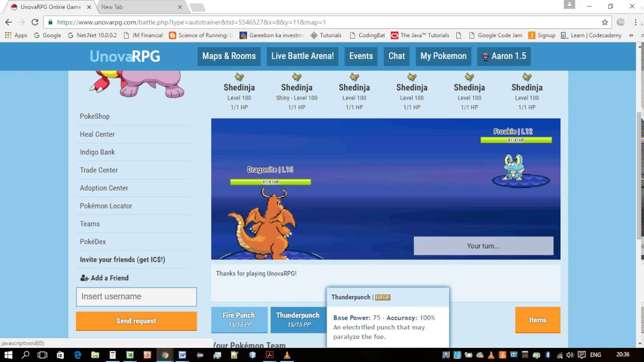Click the browser address bar URL
Screen dimensions: 644x362
point(191,22)
